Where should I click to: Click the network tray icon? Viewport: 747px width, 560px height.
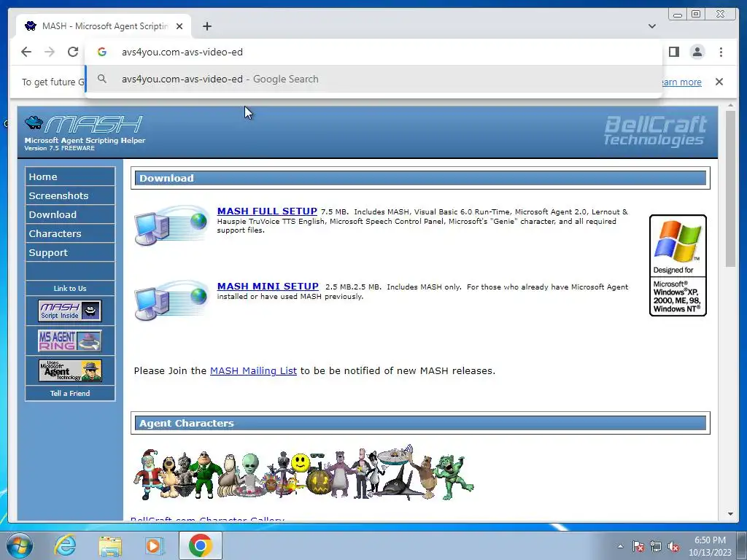[x=656, y=546]
